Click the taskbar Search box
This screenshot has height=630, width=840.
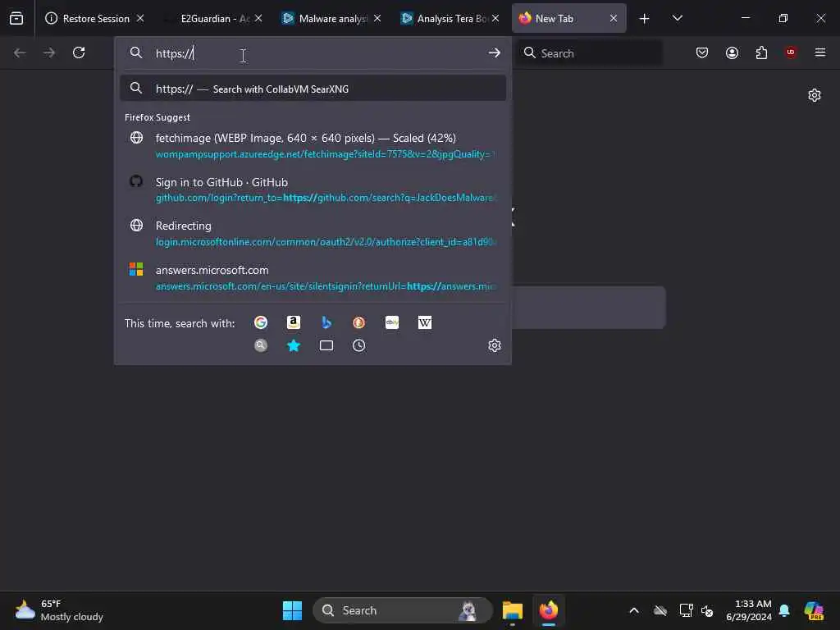[x=402, y=610]
